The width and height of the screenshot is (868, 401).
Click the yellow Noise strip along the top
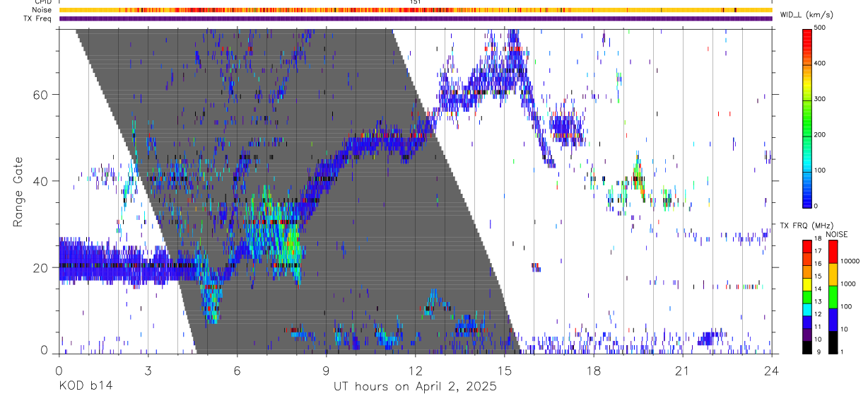(415, 10)
